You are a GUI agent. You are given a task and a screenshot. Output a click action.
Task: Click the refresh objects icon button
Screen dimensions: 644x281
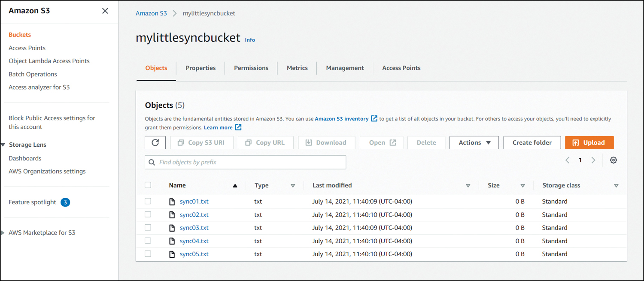tap(155, 142)
